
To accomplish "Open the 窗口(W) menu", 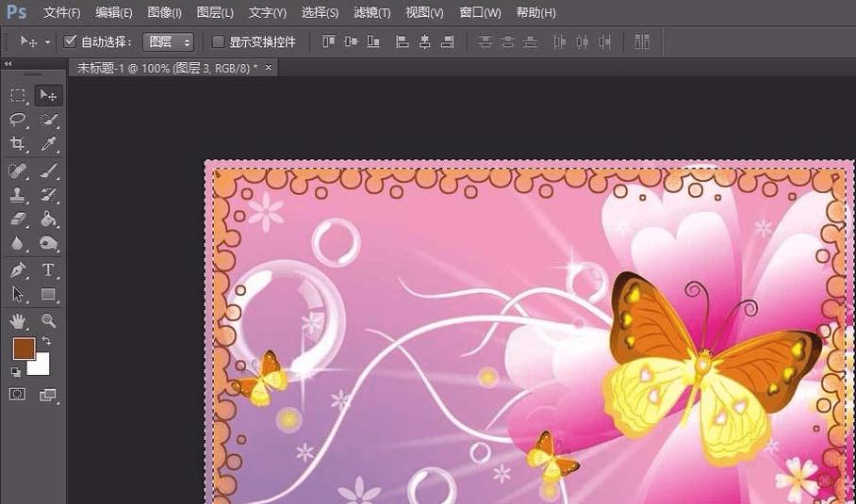I will coord(480,12).
